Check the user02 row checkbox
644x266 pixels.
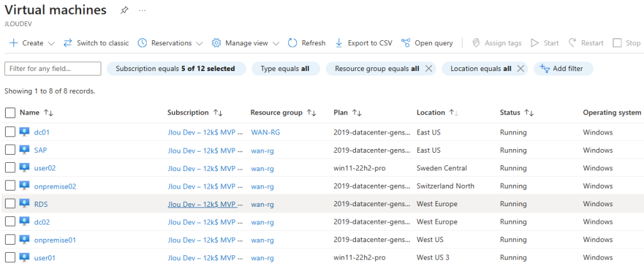[x=10, y=168]
